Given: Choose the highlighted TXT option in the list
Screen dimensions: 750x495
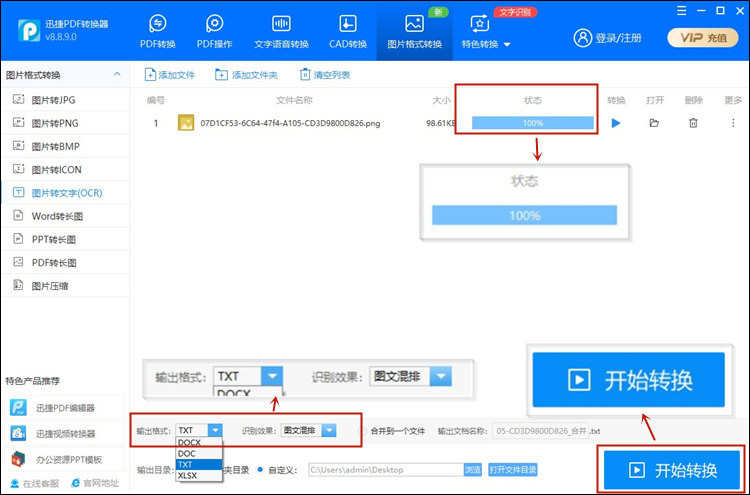Looking at the screenshot, I should tap(199, 464).
